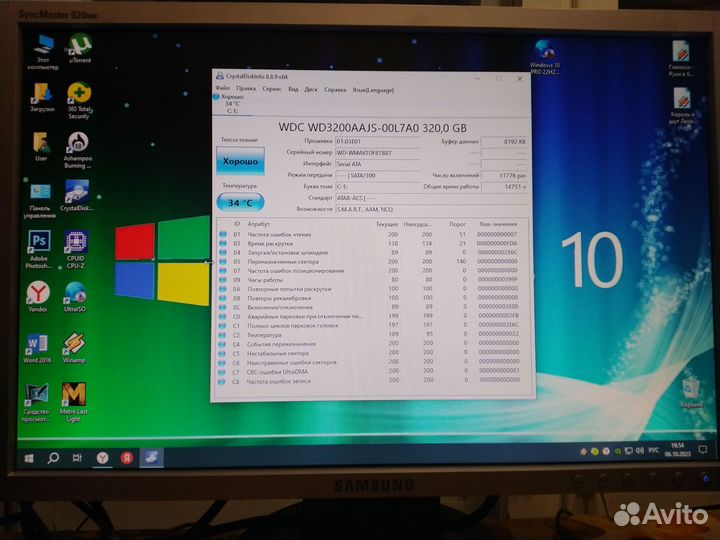Click the red 'Я' Yandex taskbar icon
The height and width of the screenshot is (540, 720).
coord(127,458)
